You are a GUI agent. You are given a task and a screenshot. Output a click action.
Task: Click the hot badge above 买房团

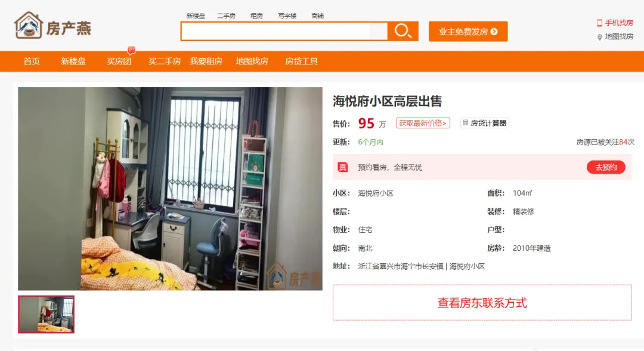(x=131, y=50)
